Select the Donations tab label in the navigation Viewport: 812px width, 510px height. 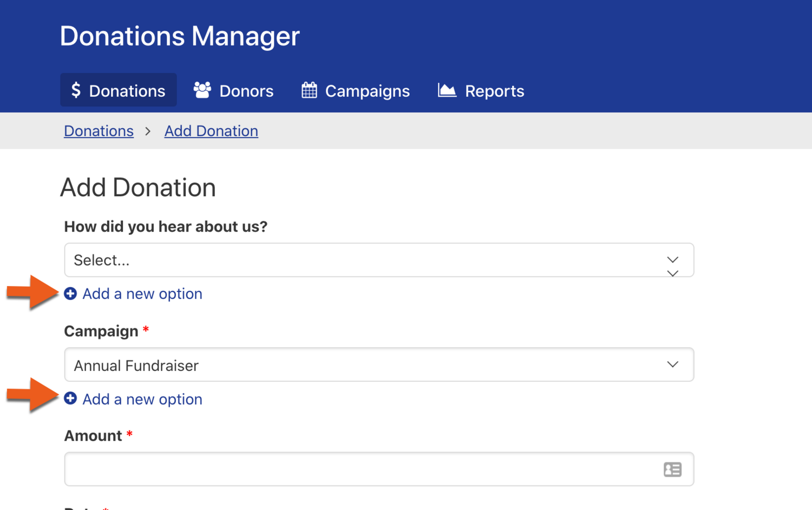pyautogui.click(x=127, y=91)
